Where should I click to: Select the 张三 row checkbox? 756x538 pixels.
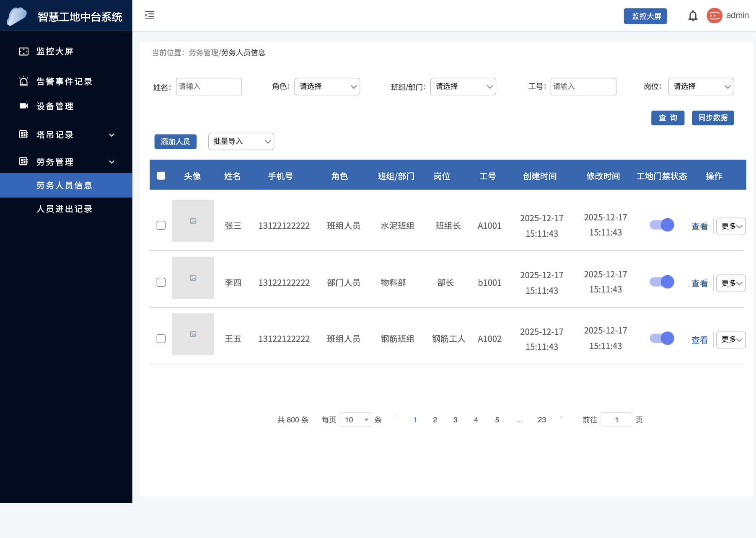coord(161,225)
